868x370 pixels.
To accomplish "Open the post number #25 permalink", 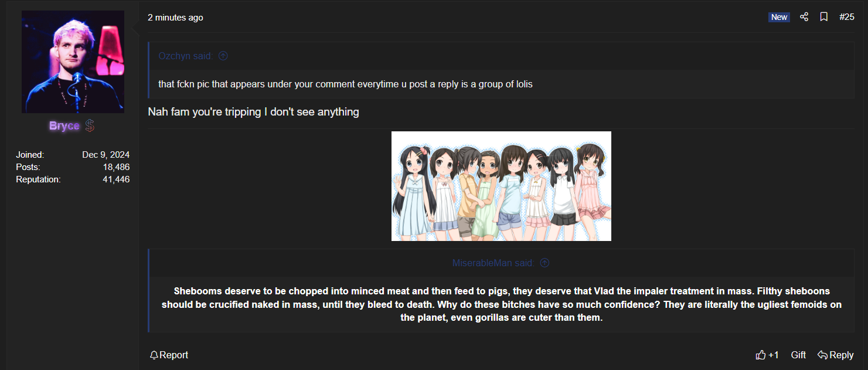I will click(846, 17).
